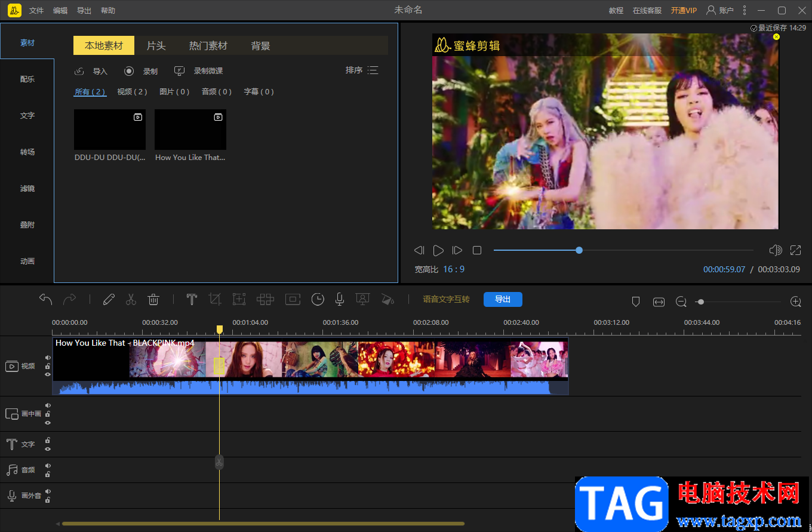The width and height of the screenshot is (812, 532).
Task: Play the preview video
Action: pos(438,250)
